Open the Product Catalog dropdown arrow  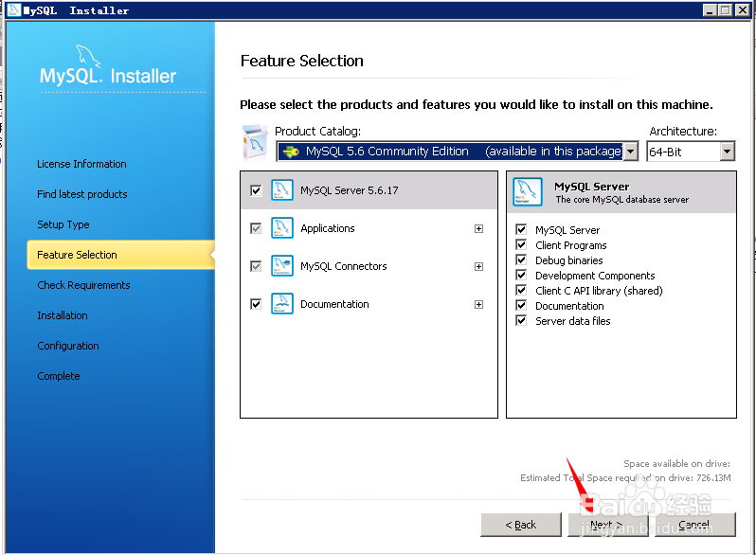630,152
